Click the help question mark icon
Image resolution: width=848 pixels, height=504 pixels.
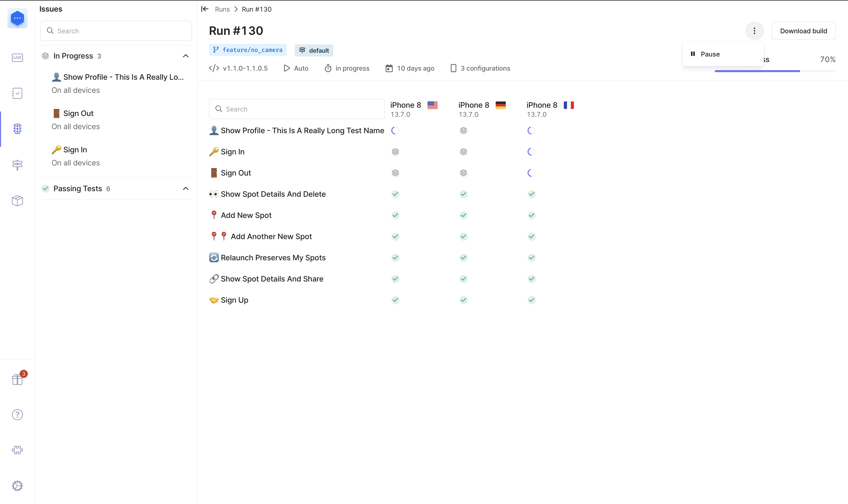[x=17, y=415]
